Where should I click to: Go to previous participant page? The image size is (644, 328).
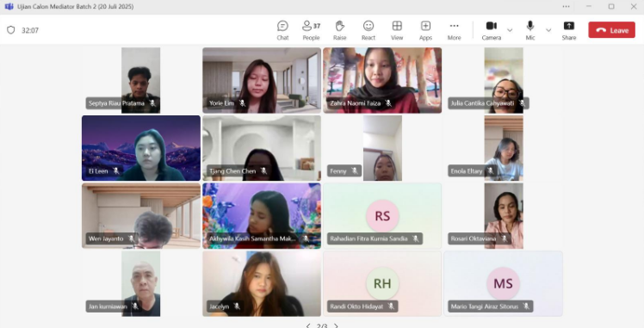(x=308, y=325)
